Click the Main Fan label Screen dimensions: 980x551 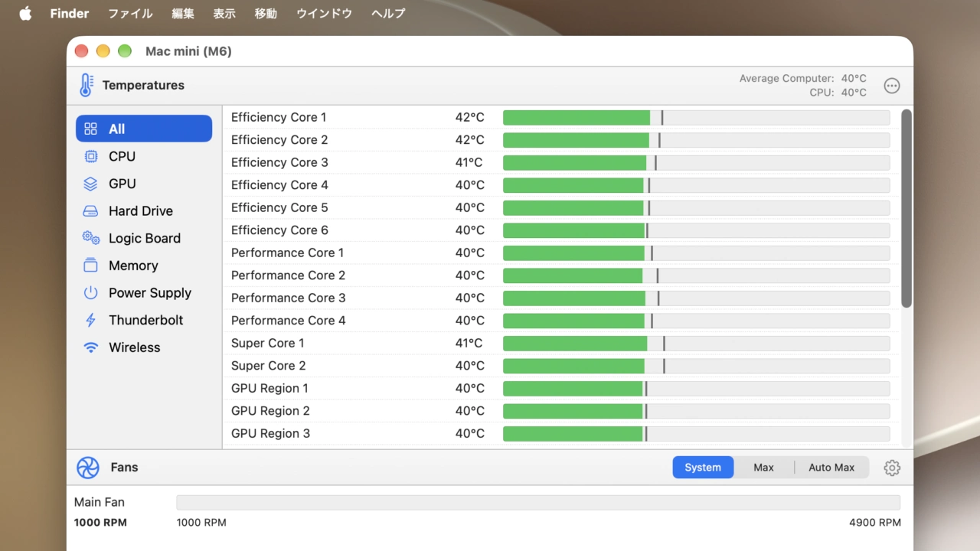pyautogui.click(x=100, y=502)
